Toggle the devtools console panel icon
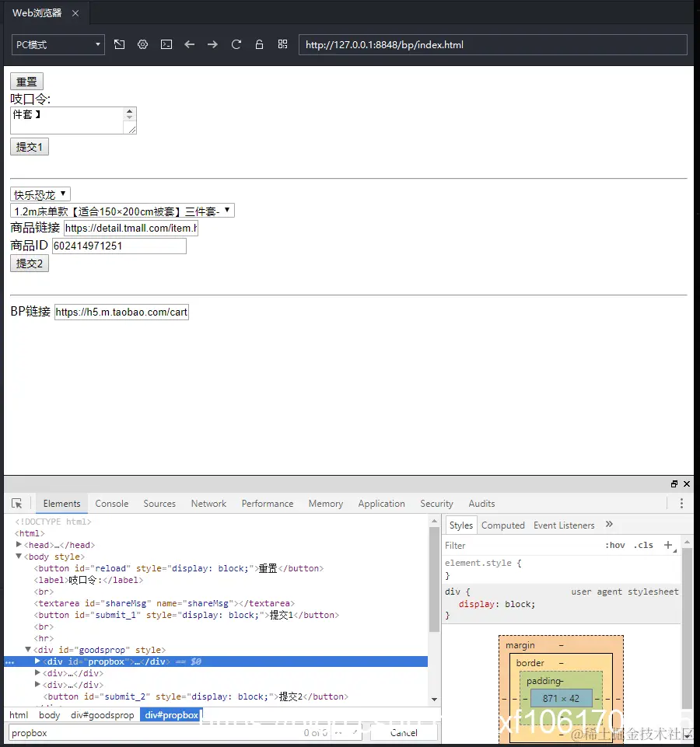The image size is (700, 747). click(x=166, y=44)
